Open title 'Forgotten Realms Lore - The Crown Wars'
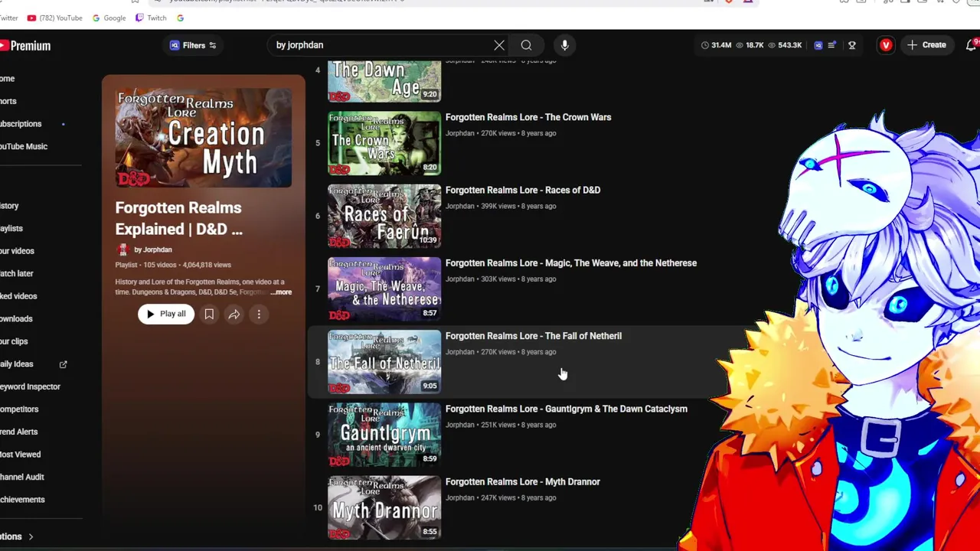This screenshot has height=551, width=980. [x=528, y=117]
